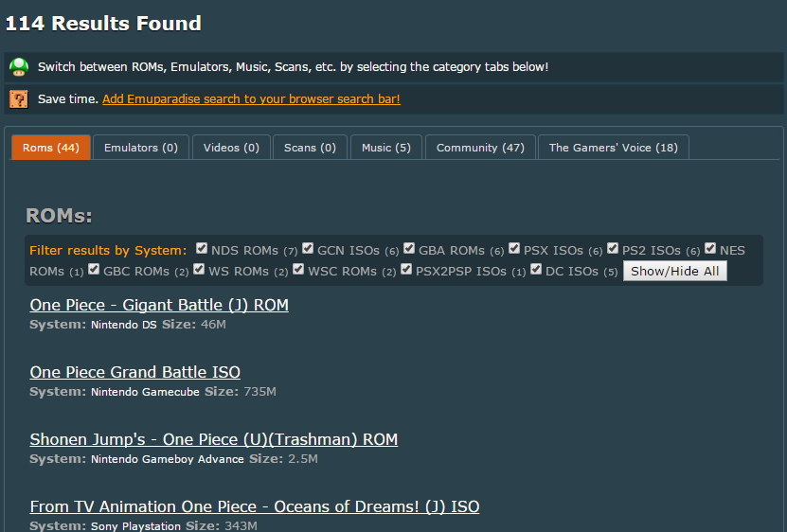Uncheck the PS2 ISOs filter checkbox
Image resolution: width=787 pixels, height=532 pixels.
tap(613, 248)
